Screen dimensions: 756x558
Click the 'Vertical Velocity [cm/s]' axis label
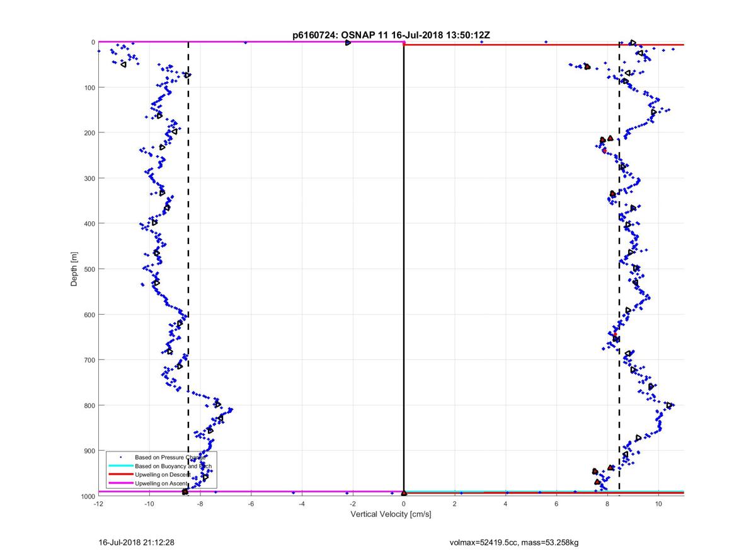pos(391,514)
